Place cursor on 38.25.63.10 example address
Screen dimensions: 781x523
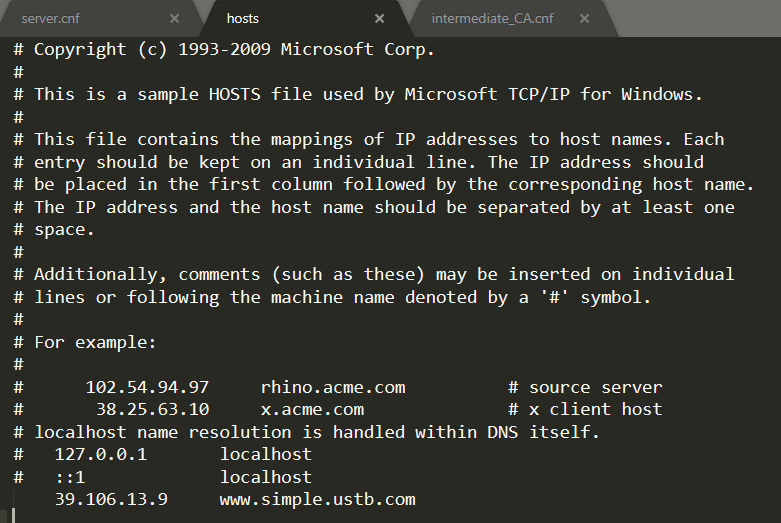coord(152,409)
